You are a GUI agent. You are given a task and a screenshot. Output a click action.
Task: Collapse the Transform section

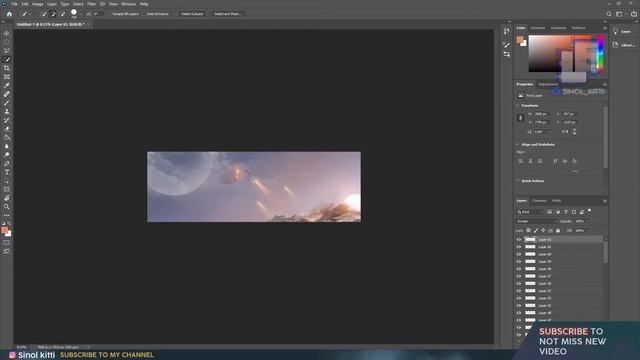518,105
